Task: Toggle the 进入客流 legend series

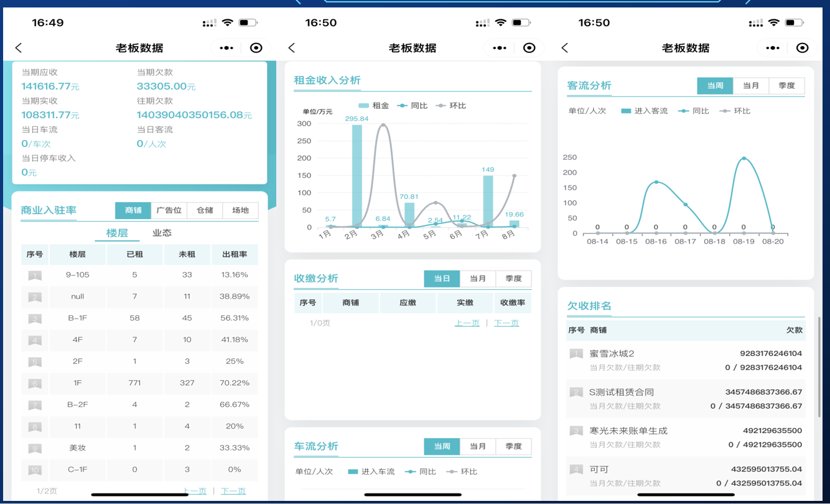Action: click(644, 111)
